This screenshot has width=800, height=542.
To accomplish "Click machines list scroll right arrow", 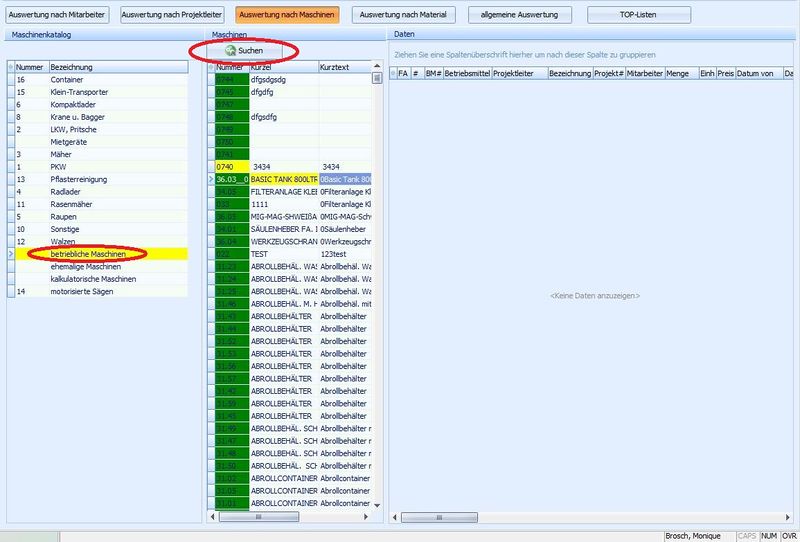I will (366, 517).
